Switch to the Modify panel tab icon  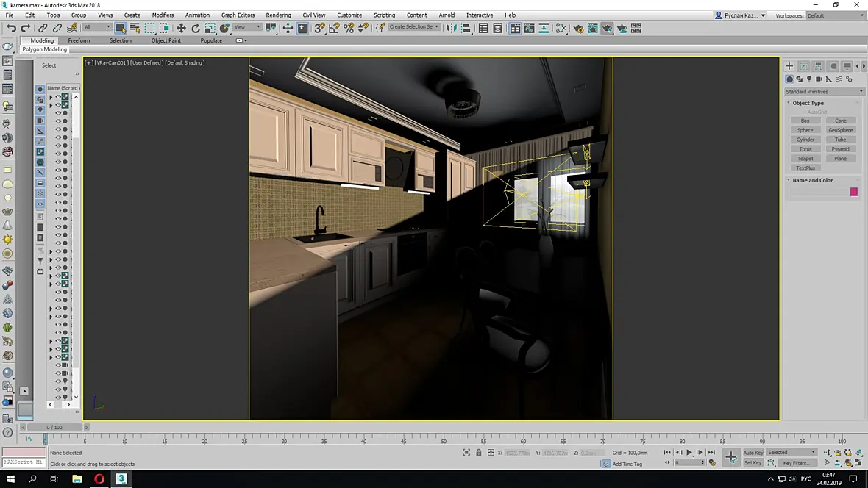804,66
